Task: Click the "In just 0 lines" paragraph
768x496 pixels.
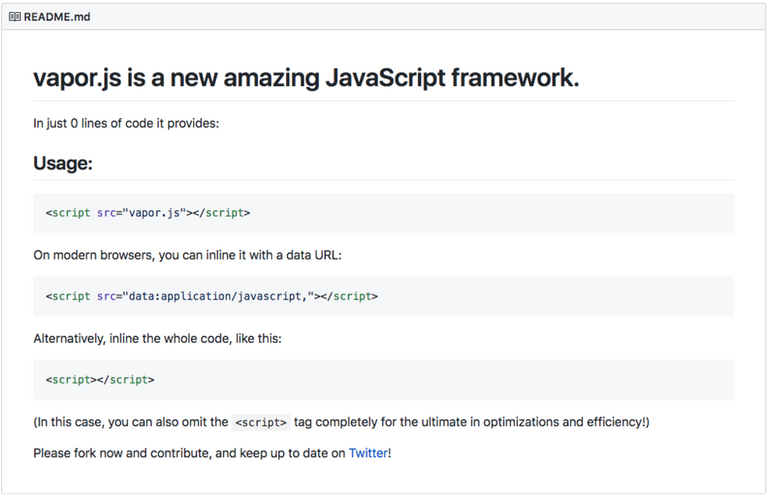Action: click(126, 123)
